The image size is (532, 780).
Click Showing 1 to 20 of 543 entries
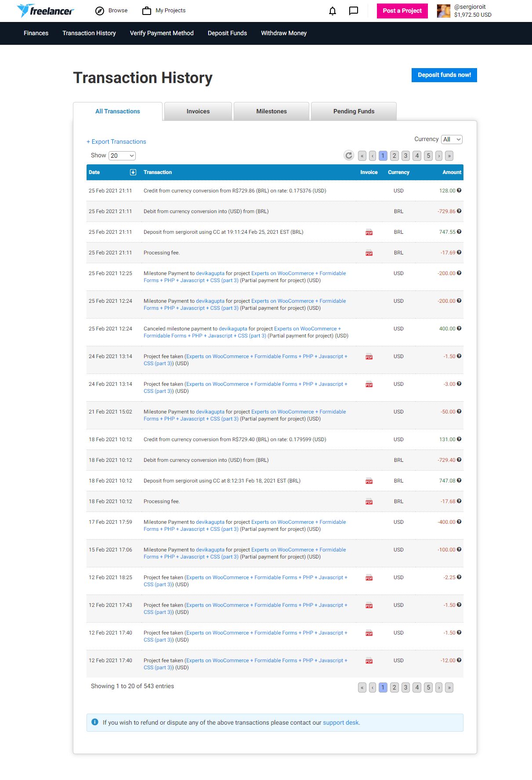click(x=132, y=686)
